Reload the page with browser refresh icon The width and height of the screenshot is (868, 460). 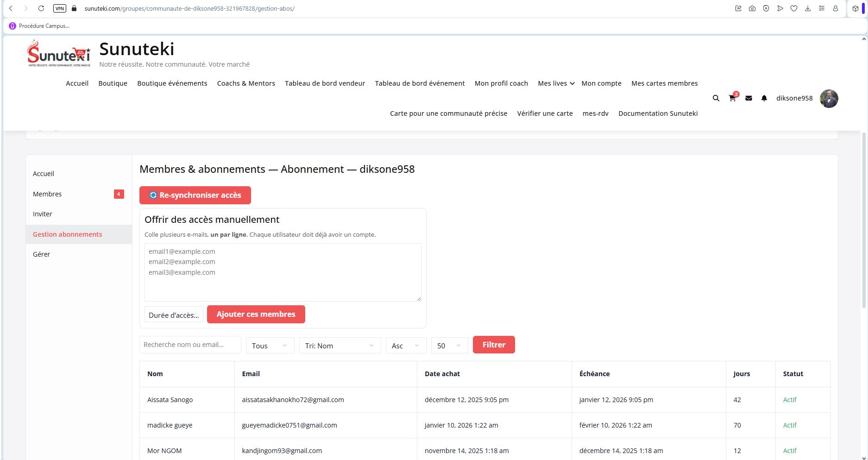click(x=41, y=8)
